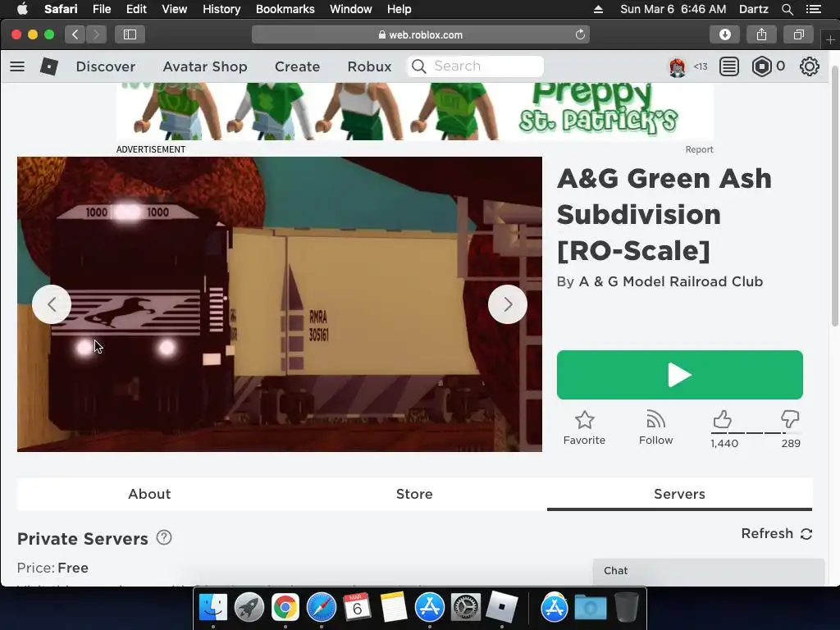
Task: Click the like/dislike vote ratio bar
Action: [756, 432]
